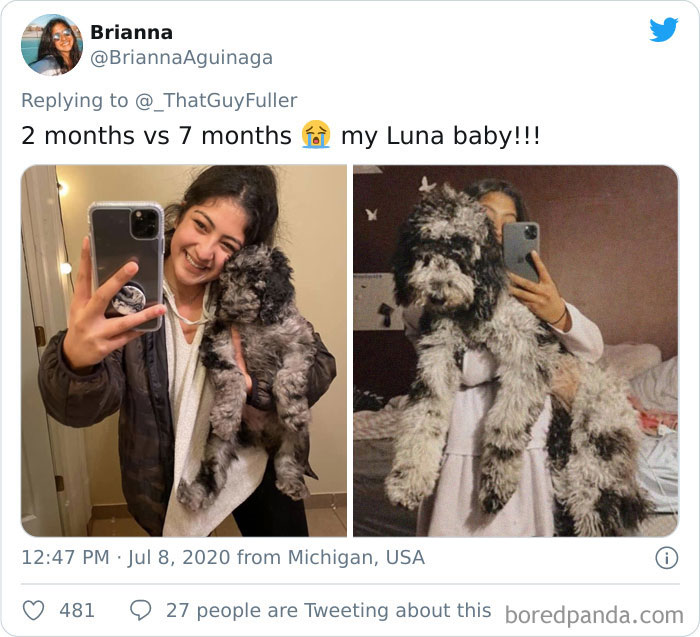Like the tweet with the heart icon
700x637 pixels.
[33, 610]
